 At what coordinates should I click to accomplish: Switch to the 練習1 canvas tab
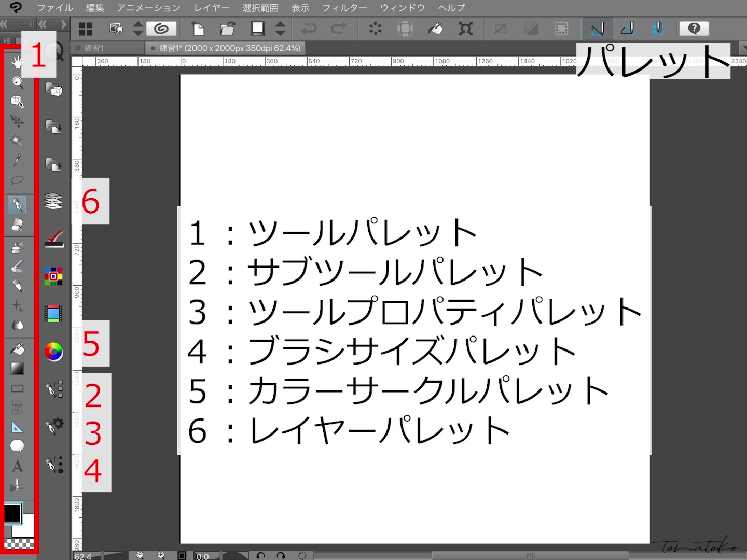pyautogui.click(x=102, y=48)
